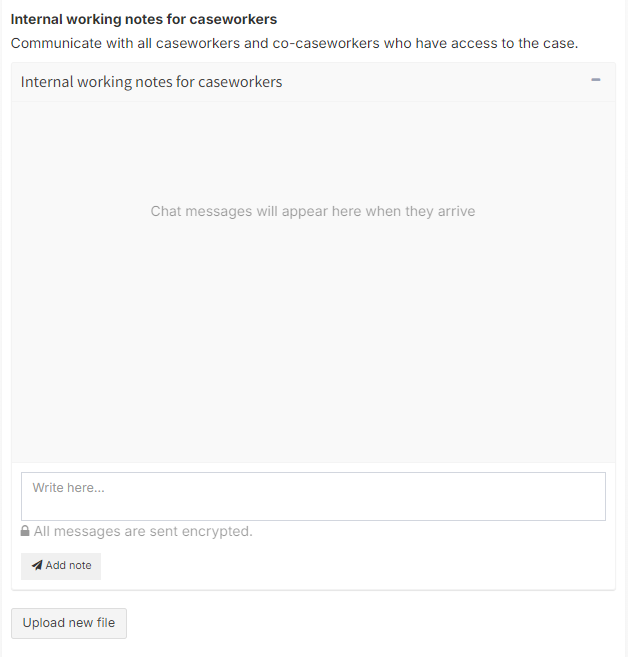Open the Upload new file button
628x657 pixels.
69,623
